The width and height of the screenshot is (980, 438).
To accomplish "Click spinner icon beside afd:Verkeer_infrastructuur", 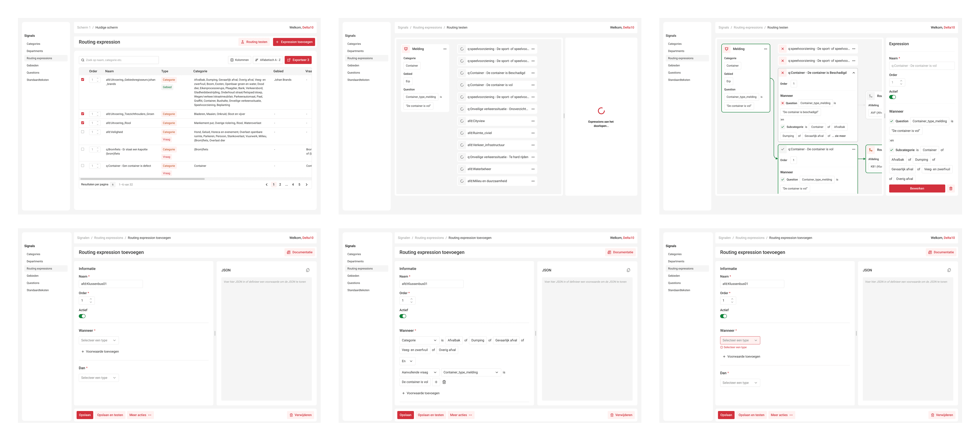I will pyautogui.click(x=462, y=145).
